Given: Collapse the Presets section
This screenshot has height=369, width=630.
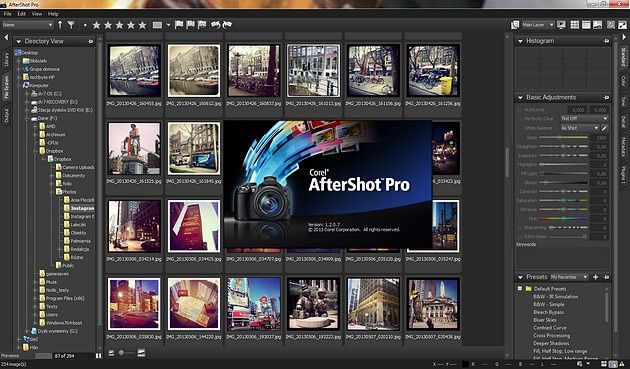Looking at the screenshot, I should click(520, 277).
